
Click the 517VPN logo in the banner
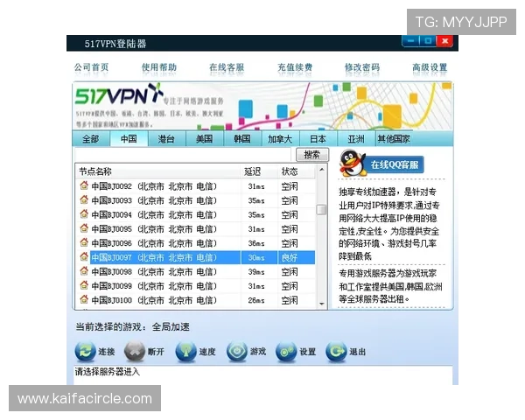pyautogui.click(x=119, y=94)
